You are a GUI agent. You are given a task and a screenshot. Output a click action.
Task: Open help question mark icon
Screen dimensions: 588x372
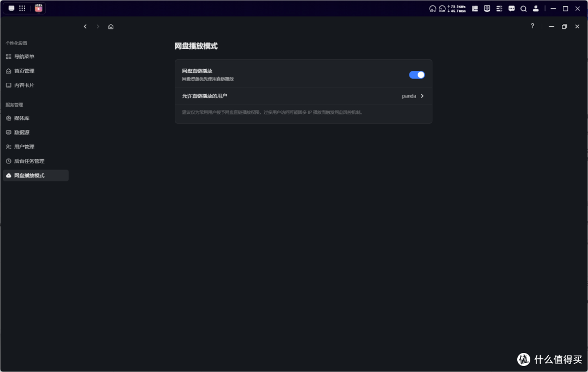tap(532, 26)
